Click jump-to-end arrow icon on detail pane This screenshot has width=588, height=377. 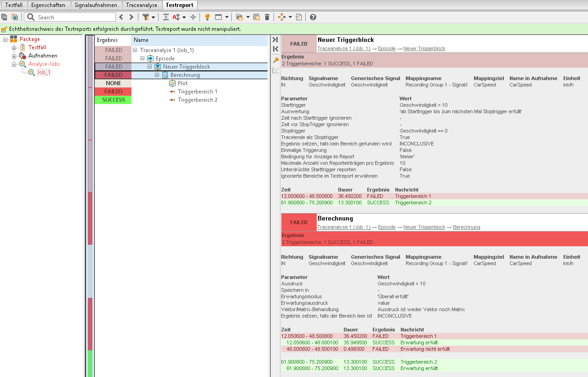pyautogui.click(x=275, y=40)
